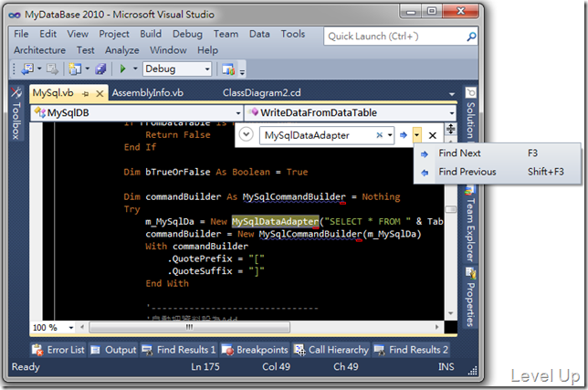
Task: Select Find Previous in the popup menu
Action: tap(498, 172)
